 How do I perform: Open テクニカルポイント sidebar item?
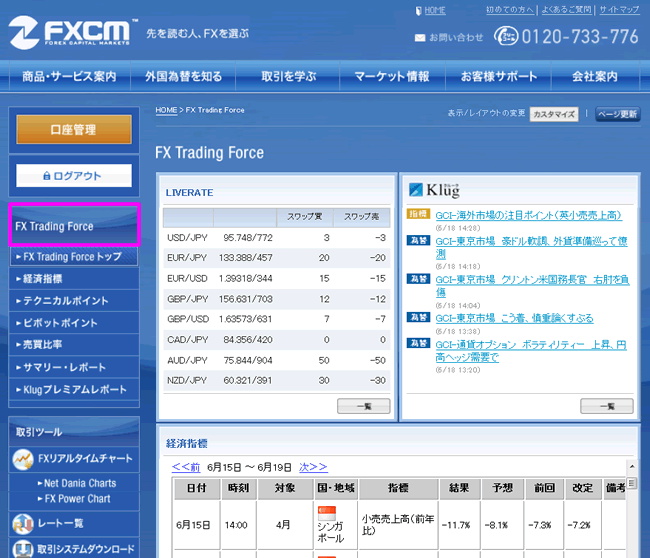(x=74, y=301)
